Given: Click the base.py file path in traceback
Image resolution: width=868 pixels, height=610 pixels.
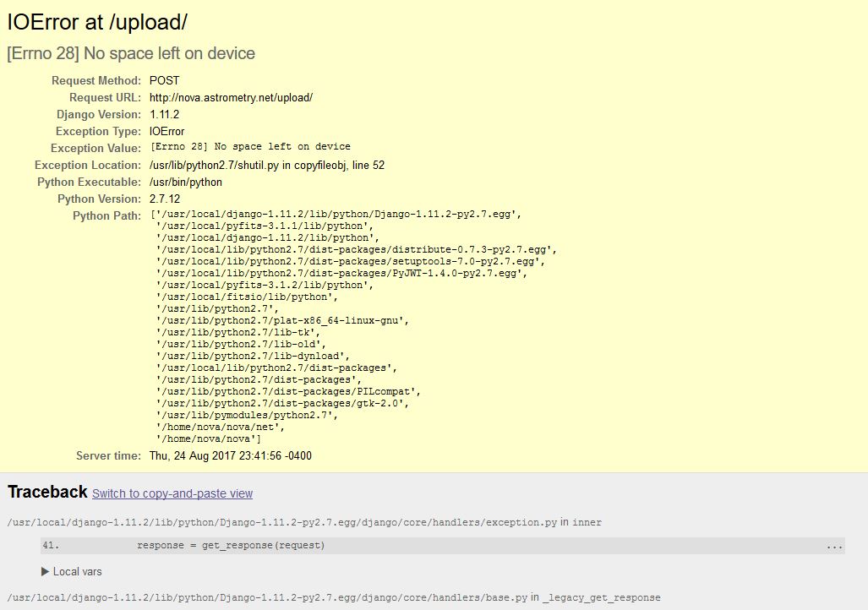Looking at the screenshot, I should [267, 597].
